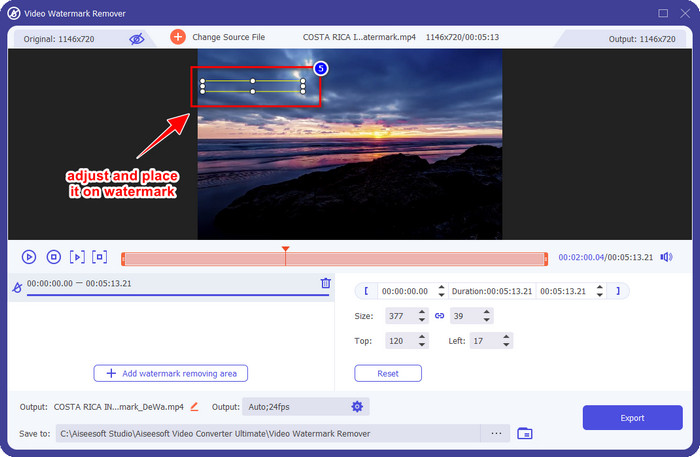Click the volume speaker icon
Screen dimensions: 700x457
666,257
